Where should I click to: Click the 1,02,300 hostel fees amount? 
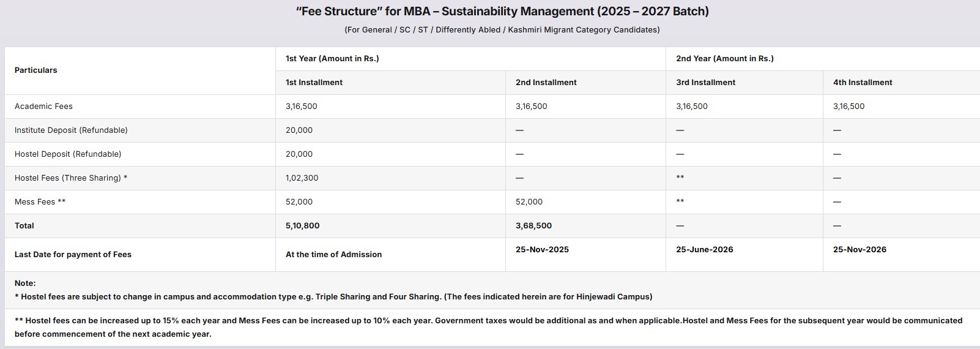[302, 178]
